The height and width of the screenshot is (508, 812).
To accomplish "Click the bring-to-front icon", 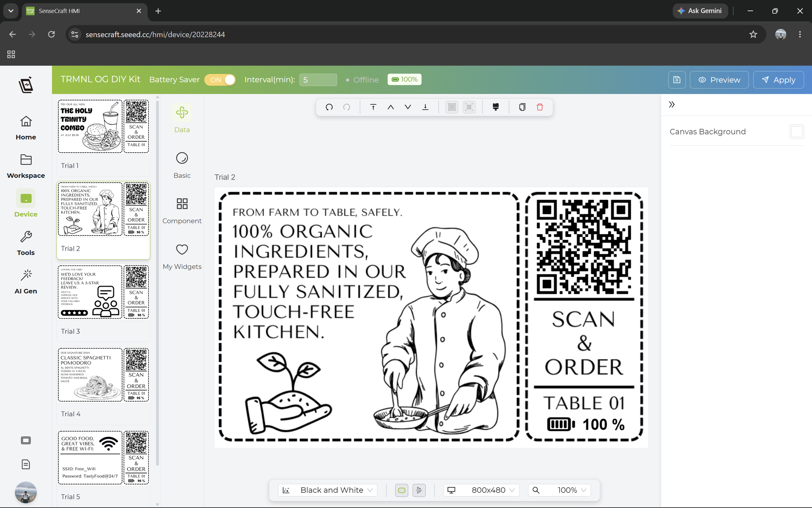I will 373,107.
